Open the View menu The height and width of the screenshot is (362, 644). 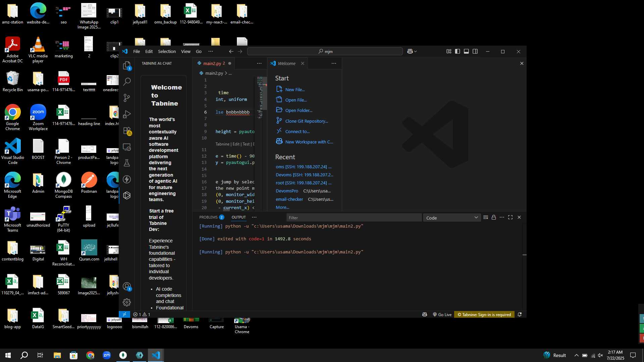[x=186, y=51]
